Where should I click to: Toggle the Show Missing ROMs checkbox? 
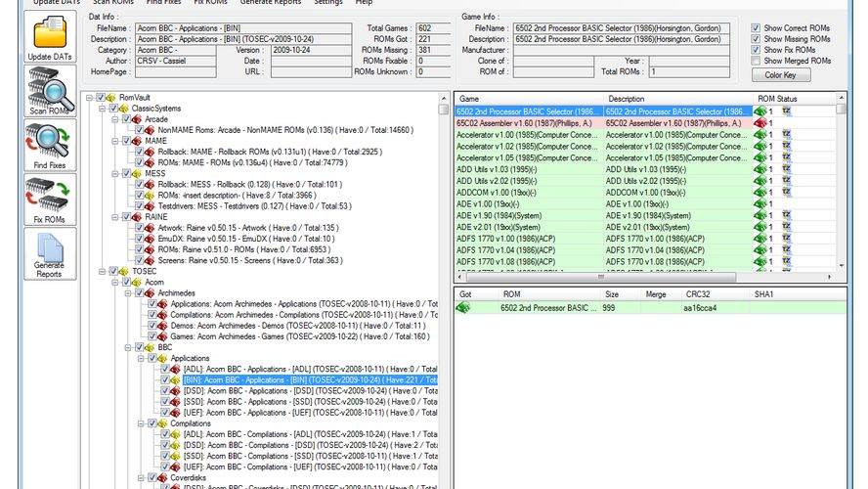(x=756, y=39)
